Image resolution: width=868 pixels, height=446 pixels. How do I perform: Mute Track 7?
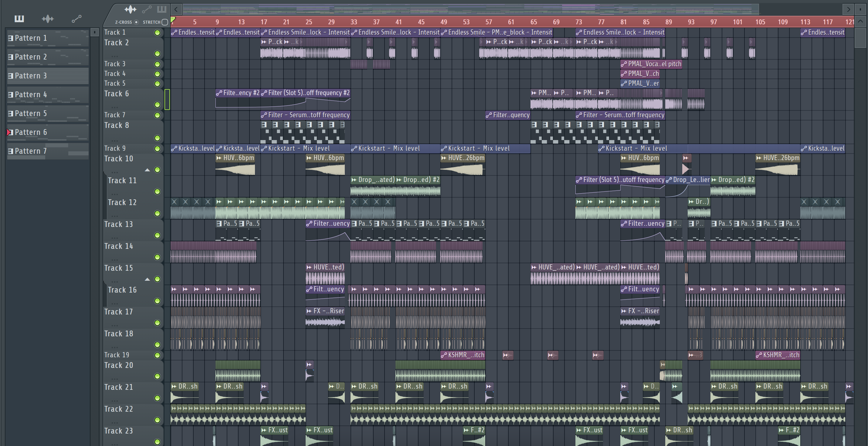157,115
